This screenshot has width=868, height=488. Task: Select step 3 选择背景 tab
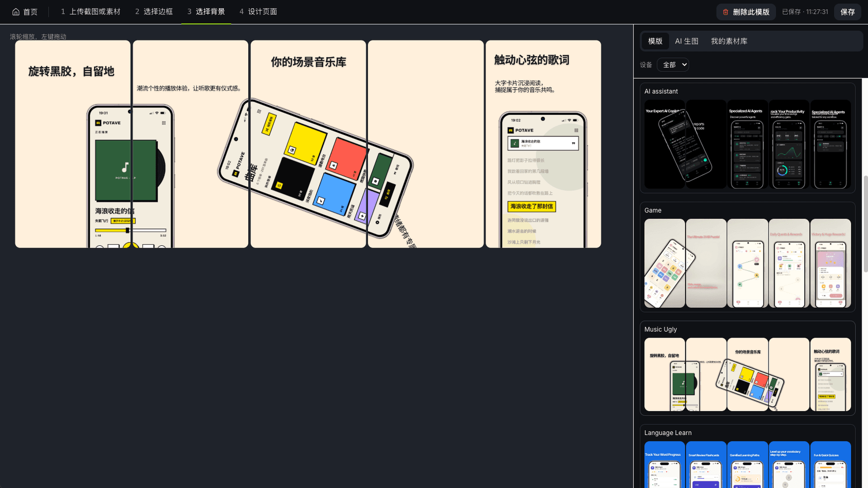[206, 12]
